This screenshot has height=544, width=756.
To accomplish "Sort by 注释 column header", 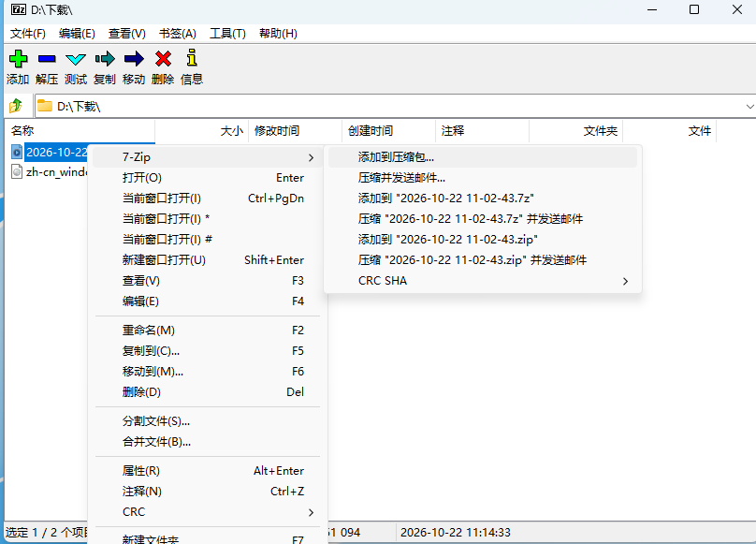I will point(482,131).
